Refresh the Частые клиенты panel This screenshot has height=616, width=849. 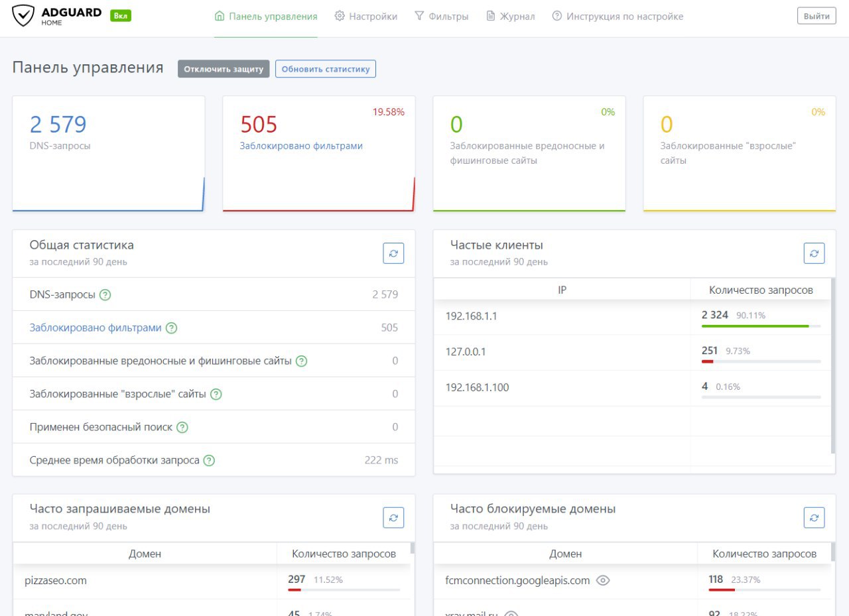point(815,253)
